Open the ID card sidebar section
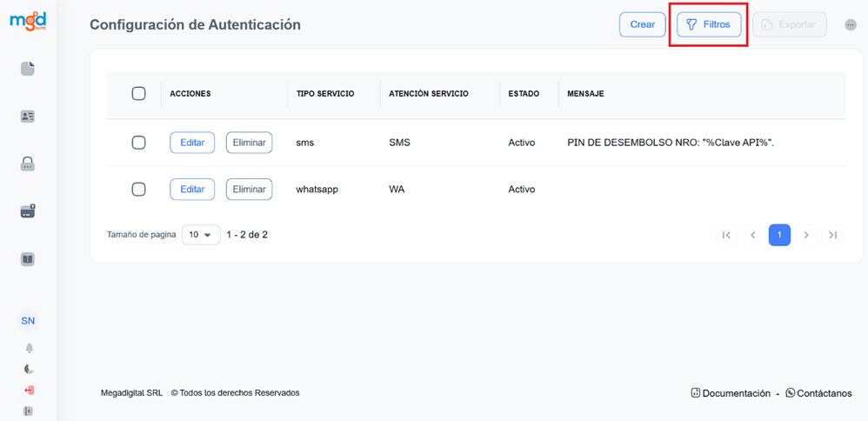 [x=28, y=117]
